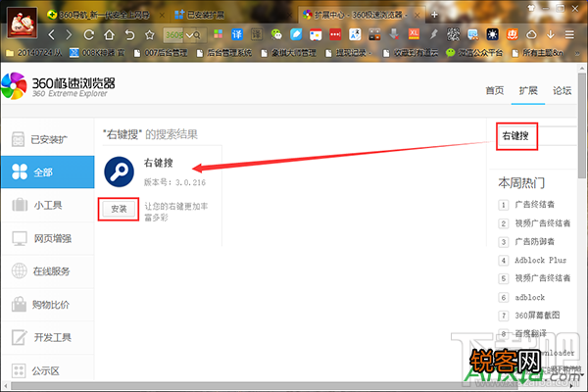This screenshot has height=392, width=588.
Task: Open hot item 360屏幕截图
Action: coord(537,316)
